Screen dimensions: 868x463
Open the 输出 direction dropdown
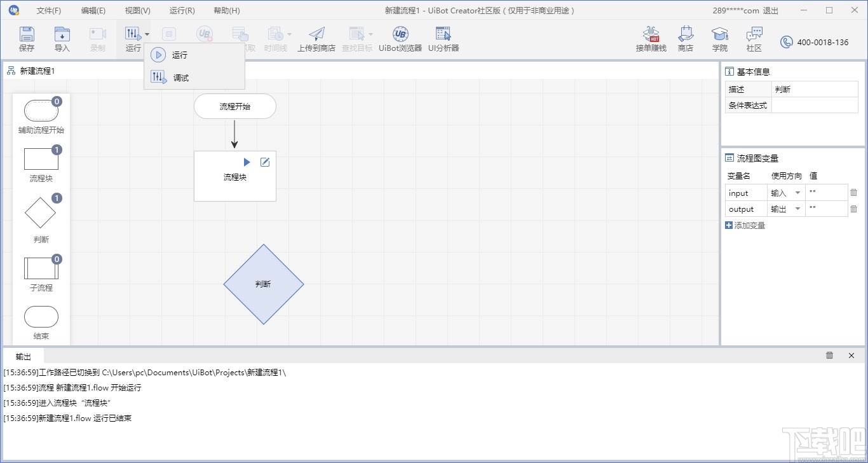point(786,209)
